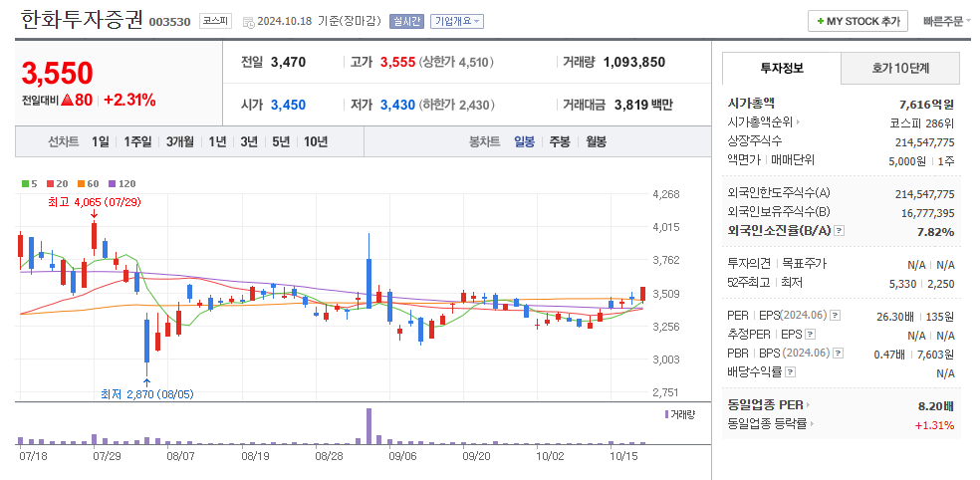Click the red 20-day moving average legend

(x=57, y=184)
